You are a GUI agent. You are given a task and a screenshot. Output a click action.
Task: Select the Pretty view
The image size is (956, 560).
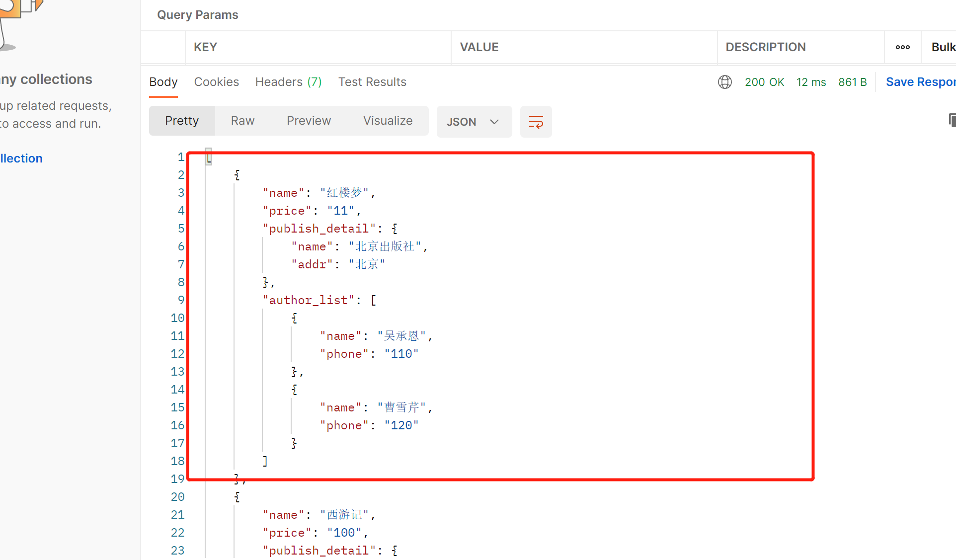(182, 121)
